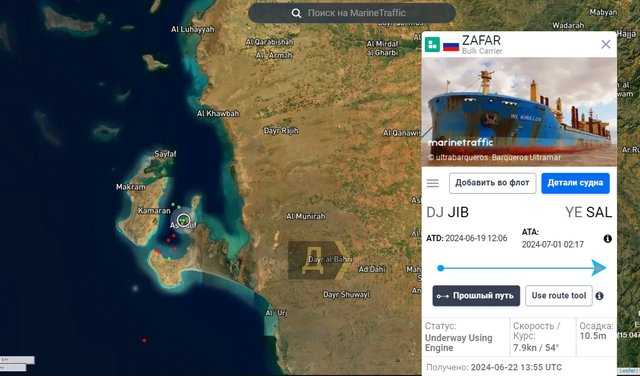Screen dimensions: 640x376
Task: Click the isolated red vessel marker south
Action: click(144, 340)
